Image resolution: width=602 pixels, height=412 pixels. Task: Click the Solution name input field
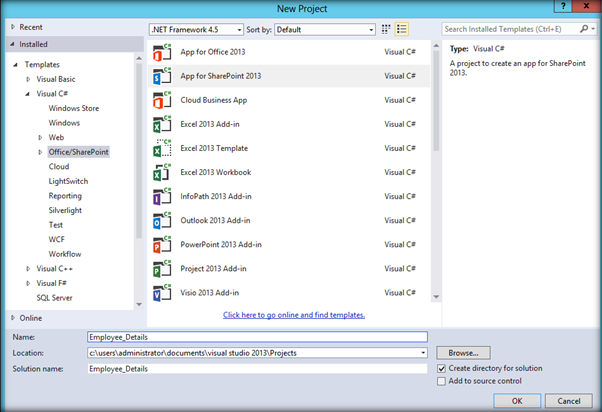click(257, 369)
